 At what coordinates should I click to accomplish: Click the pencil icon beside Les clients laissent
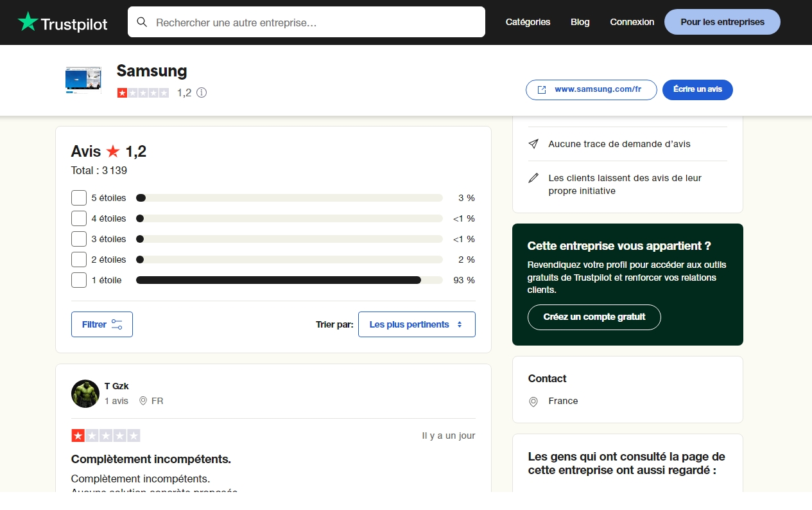click(533, 178)
